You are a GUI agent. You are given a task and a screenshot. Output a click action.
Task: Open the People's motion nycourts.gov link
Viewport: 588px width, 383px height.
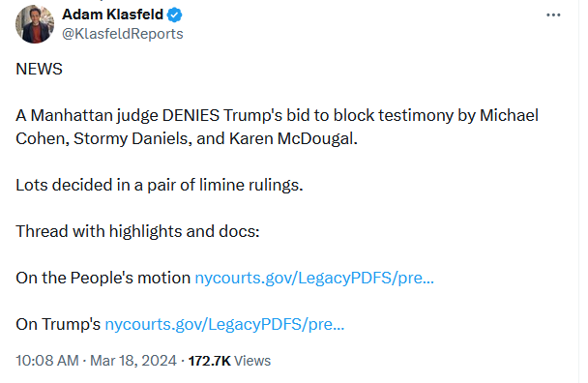314,278
